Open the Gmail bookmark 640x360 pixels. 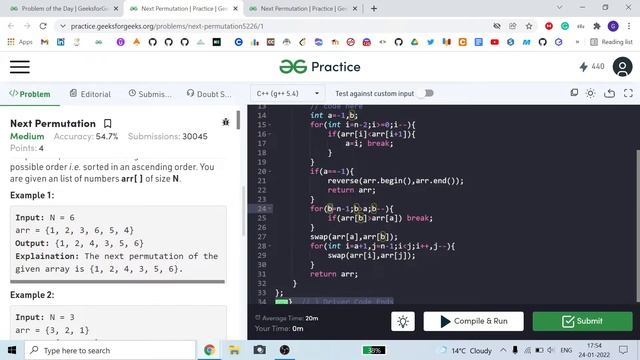44,42
